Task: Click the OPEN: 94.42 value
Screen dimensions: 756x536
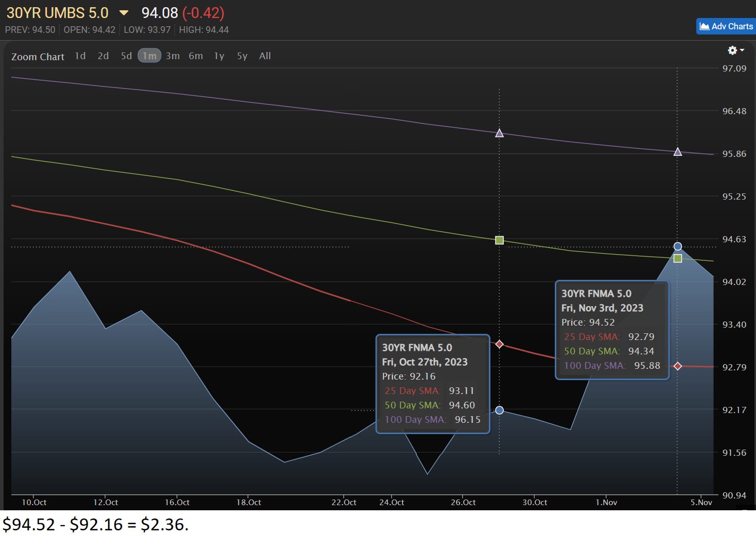Action: [90, 30]
